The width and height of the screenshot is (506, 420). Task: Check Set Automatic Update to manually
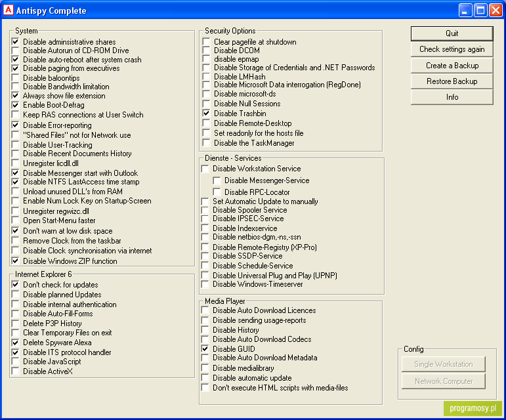click(205, 201)
